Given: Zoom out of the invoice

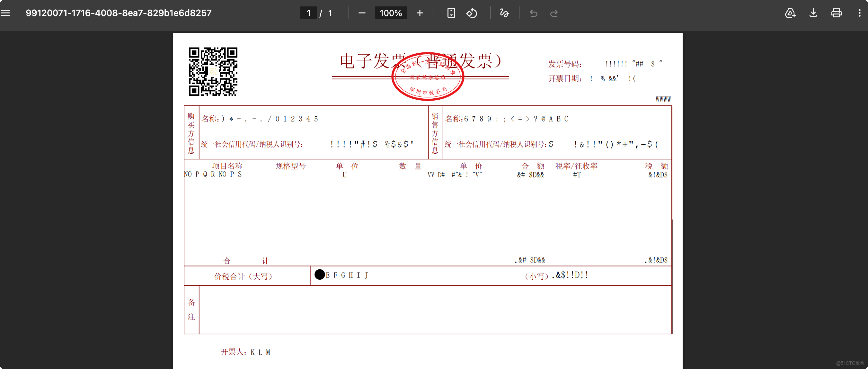Looking at the screenshot, I should coord(361,13).
